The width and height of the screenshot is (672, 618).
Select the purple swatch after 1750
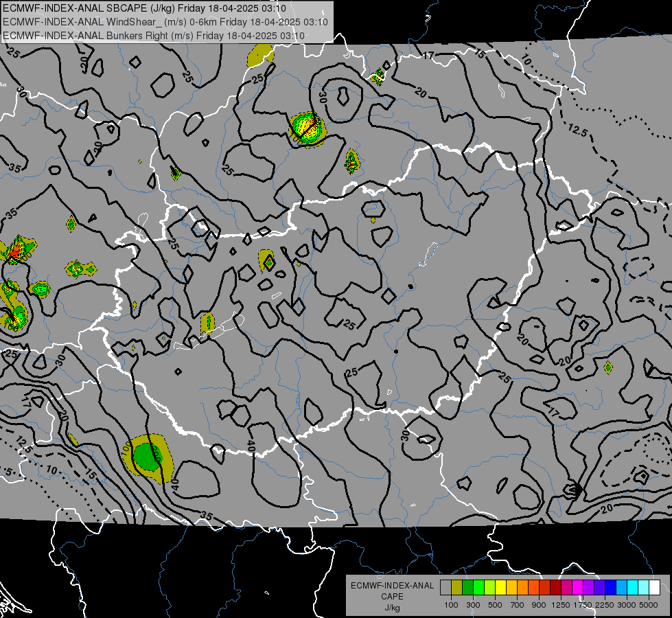pyautogui.click(x=588, y=588)
